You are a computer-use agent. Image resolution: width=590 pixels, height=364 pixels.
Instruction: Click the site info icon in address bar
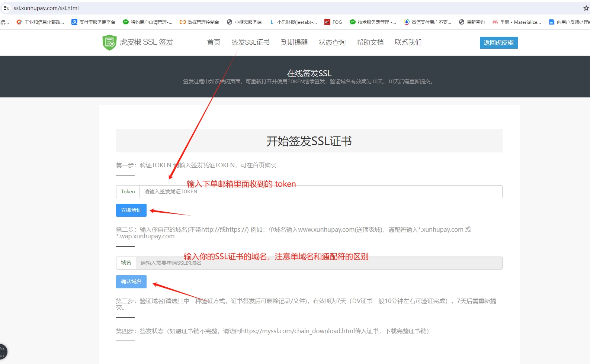(x=6, y=8)
